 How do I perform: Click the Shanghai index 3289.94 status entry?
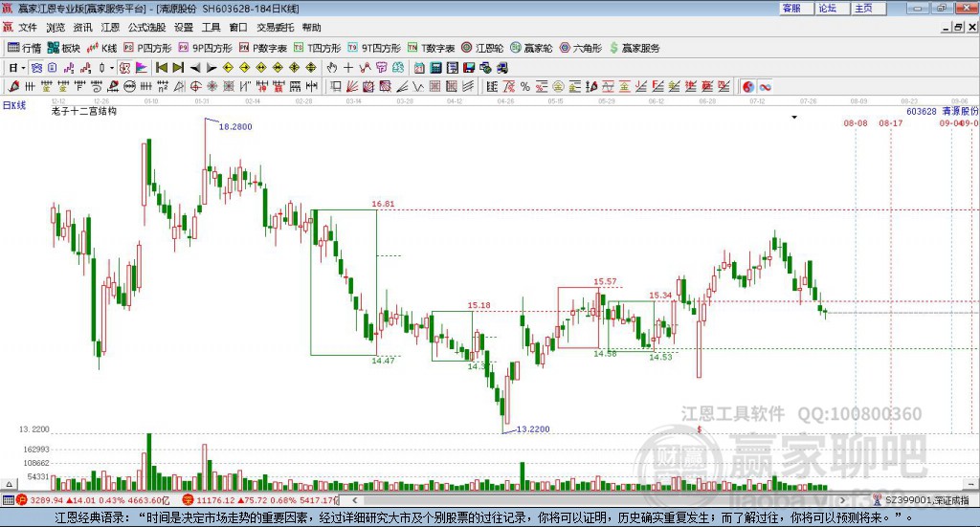[x=94, y=500]
